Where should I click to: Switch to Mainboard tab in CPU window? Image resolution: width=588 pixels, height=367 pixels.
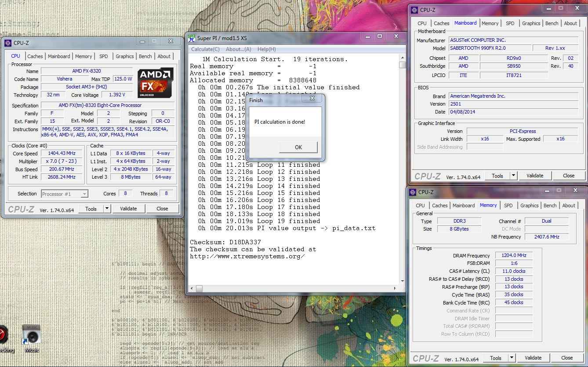tap(59, 56)
